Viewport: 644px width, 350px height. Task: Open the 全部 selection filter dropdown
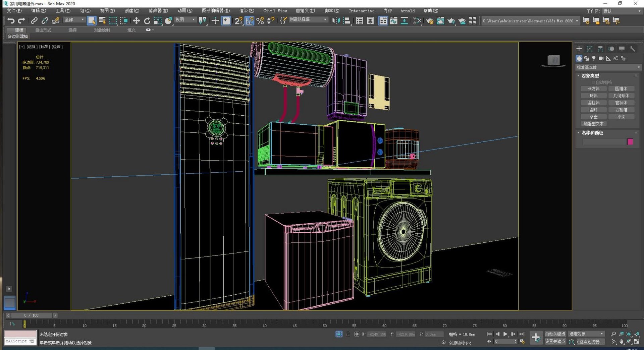click(x=74, y=20)
